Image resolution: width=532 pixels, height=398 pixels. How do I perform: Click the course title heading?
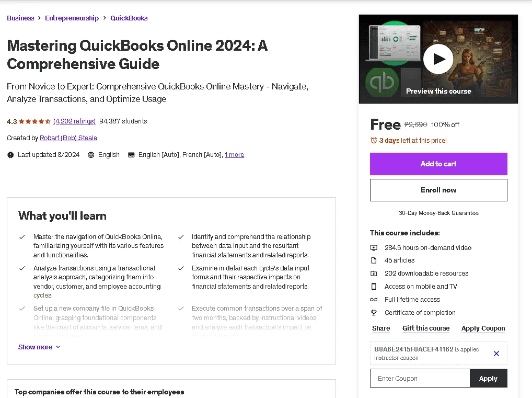tap(137, 55)
